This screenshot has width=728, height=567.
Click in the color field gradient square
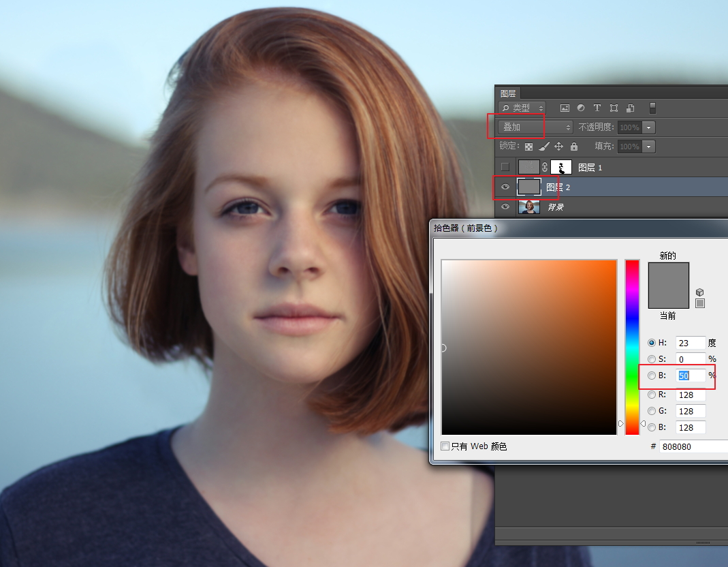[529, 347]
